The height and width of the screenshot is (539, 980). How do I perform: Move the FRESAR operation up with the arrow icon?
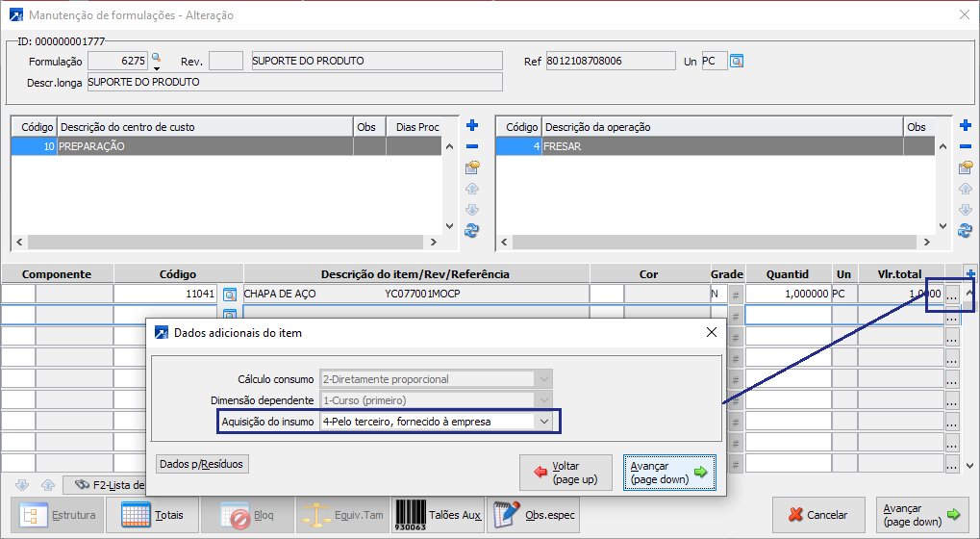965,189
